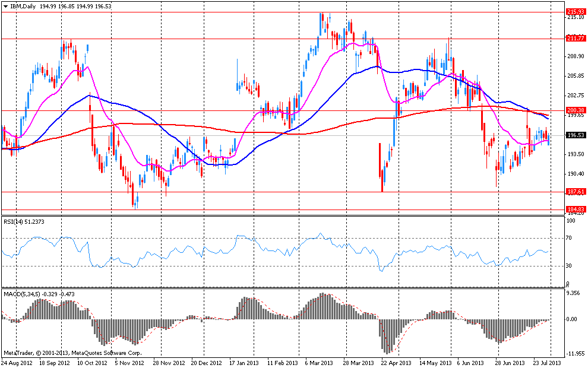Viewport: 588px width, 368px height.
Task: Click the 20 Dec 2012 date label
Action: click(x=206, y=363)
